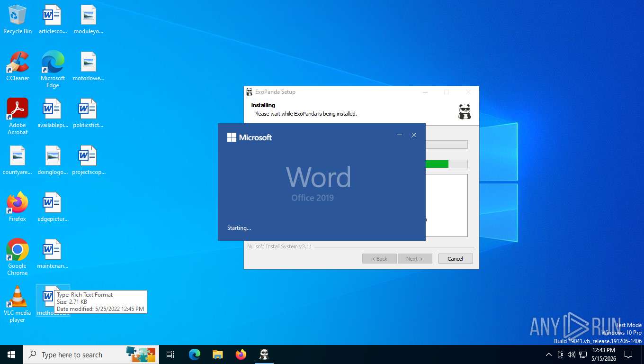Cancel the ExoPanda installation
The width and height of the screenshot is (644, 364).
tap(456, 259)
